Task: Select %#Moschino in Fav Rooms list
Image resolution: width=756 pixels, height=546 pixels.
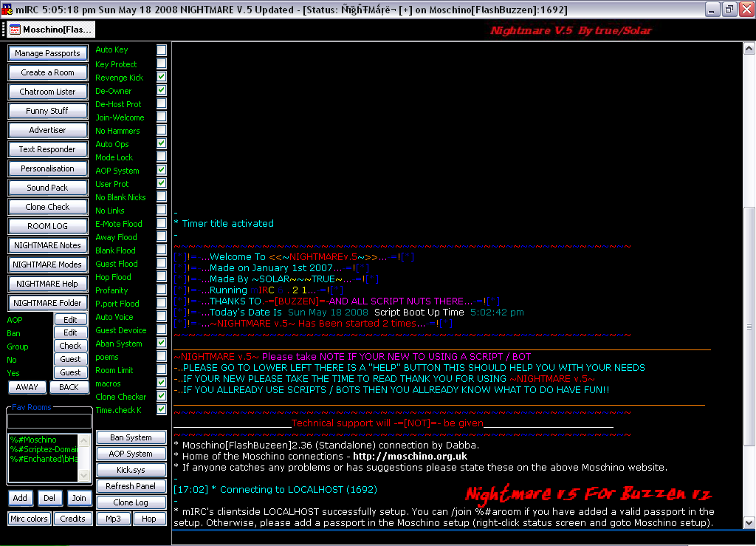Action: (x=33, y=440)
